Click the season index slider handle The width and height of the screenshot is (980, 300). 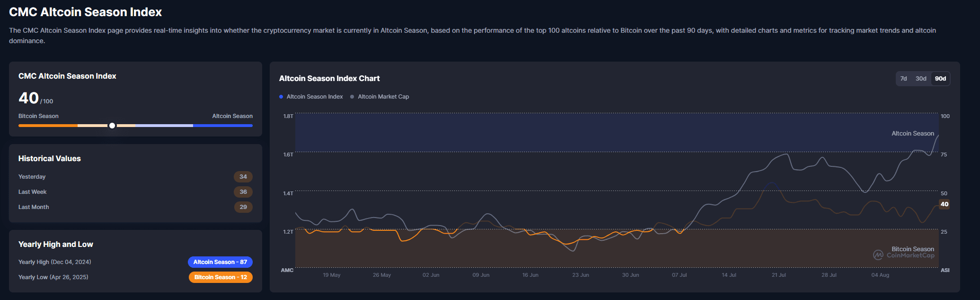click(112, 126)
